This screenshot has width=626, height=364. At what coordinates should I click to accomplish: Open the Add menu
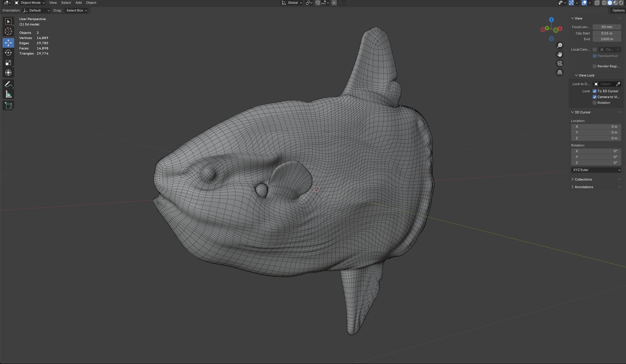click(78, 3)
